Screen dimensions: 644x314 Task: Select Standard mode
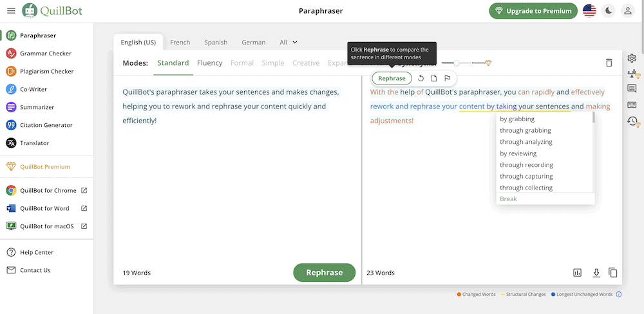tap(173, 63)
